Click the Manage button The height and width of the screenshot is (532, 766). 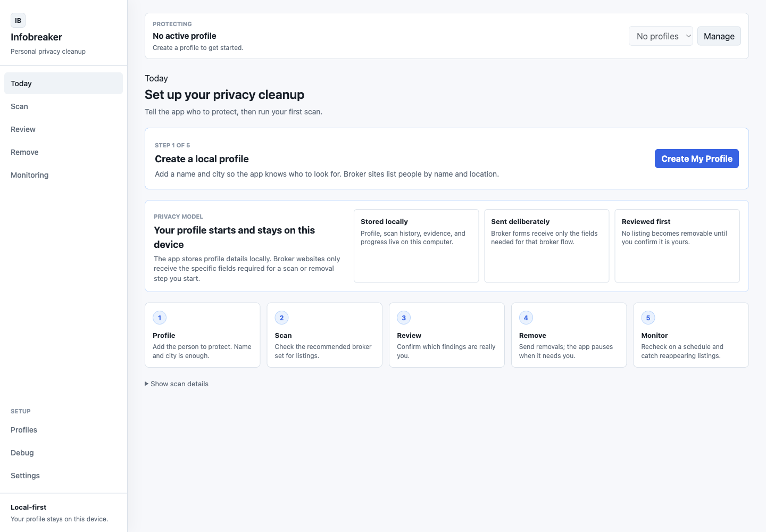tap(719, 36)
